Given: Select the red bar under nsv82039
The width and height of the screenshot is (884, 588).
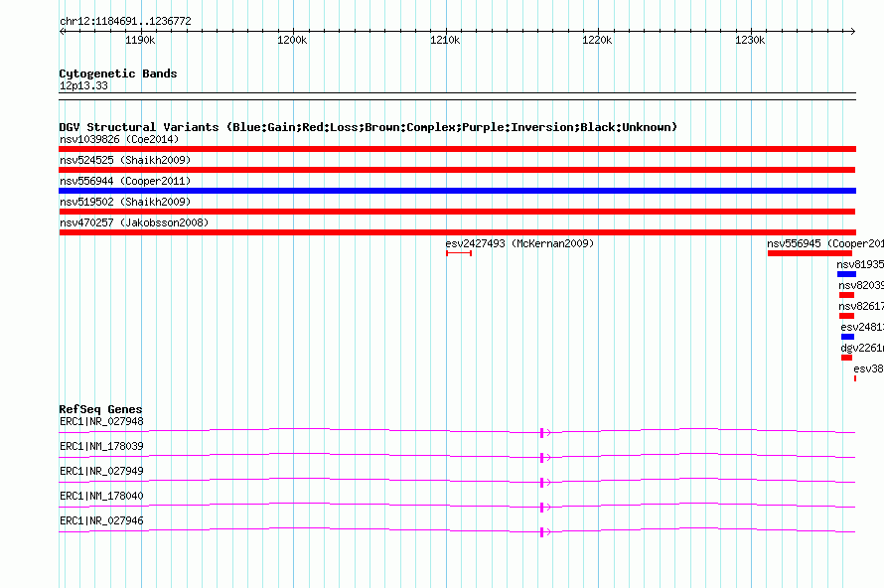Looking at the screenshot, I should (846, 295).
